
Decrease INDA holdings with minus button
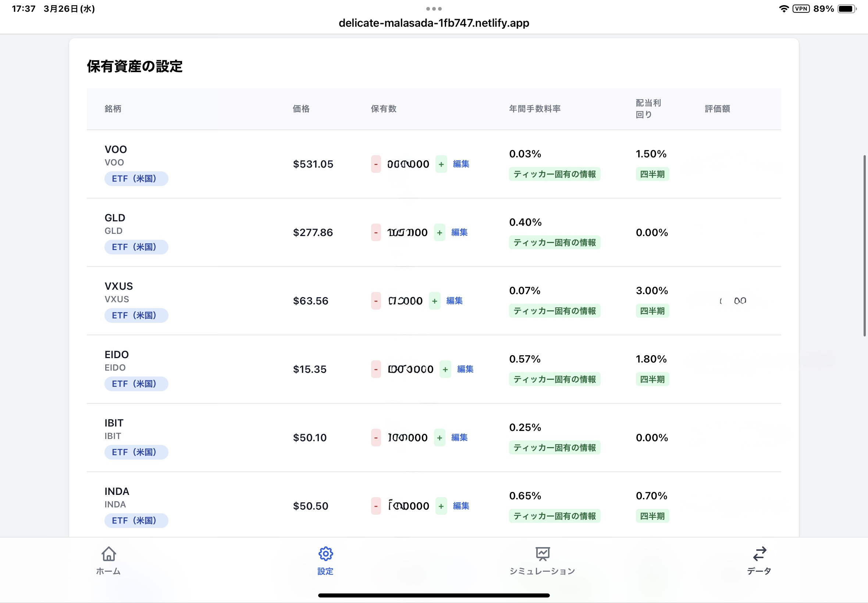pos(376,506)
